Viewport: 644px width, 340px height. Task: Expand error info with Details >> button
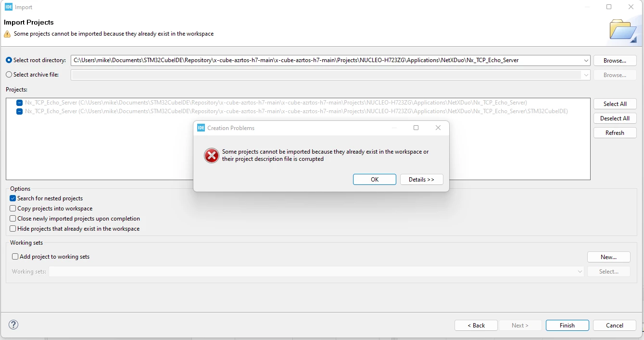pos(421,180)
